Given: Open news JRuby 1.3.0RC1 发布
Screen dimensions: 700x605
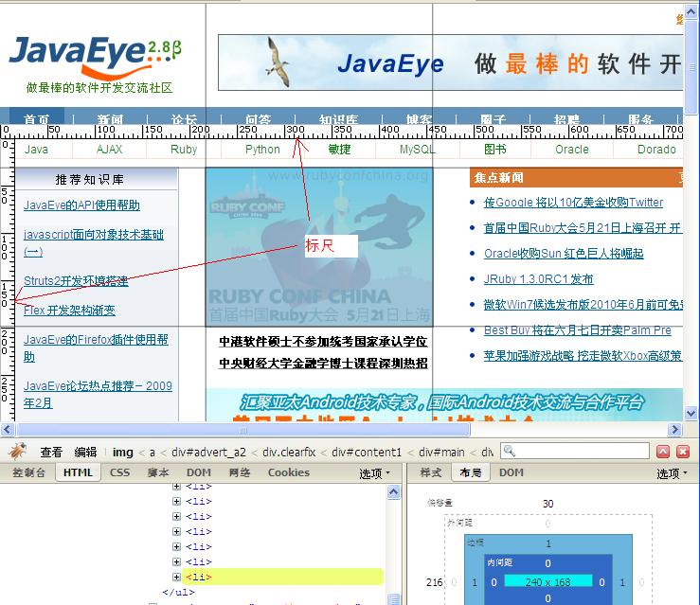Looking at the screenshot, I should (x=538, y=279).
